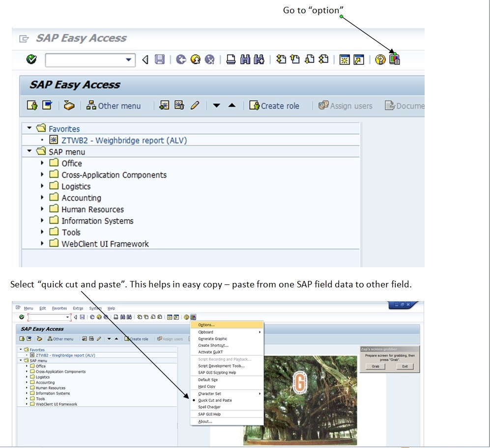Open the Character Set submenu
The height and width of the screenshot is (448, 490).
(227, 393)
